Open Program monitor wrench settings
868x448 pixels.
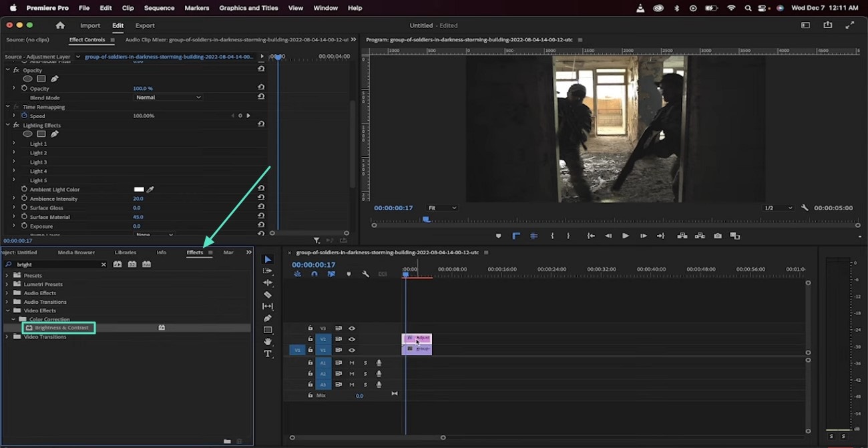805,208
